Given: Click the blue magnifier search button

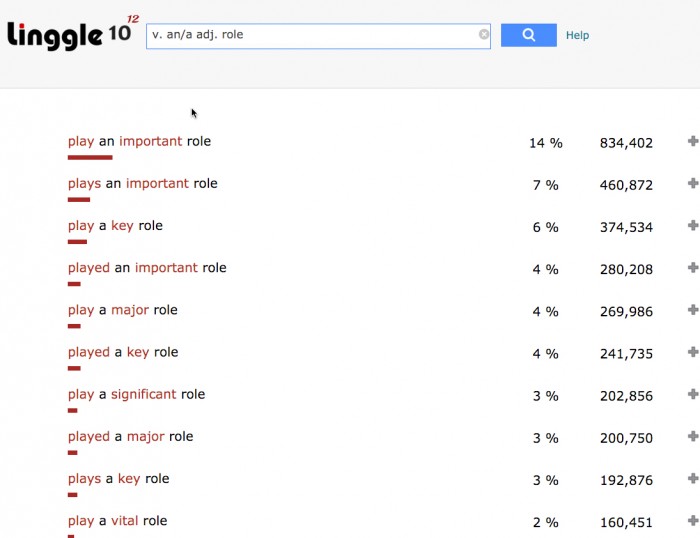Looking at the screenshot, I should click(x=528, y=35).
